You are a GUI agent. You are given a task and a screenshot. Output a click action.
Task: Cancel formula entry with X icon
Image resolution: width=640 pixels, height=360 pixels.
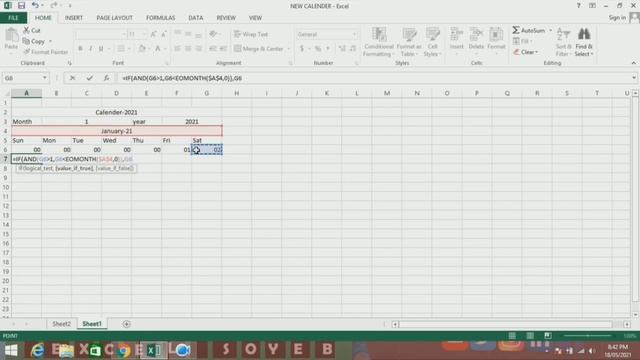tap(72, 78)
